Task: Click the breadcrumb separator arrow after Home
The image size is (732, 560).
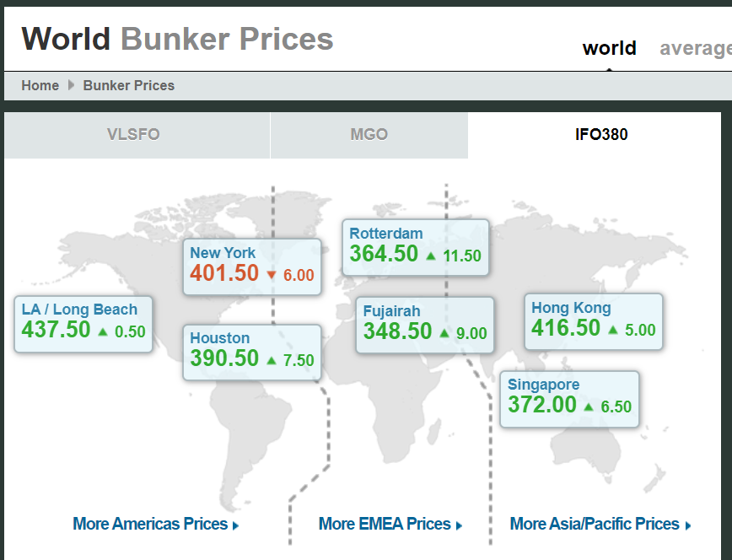Action: pos(71,85)
